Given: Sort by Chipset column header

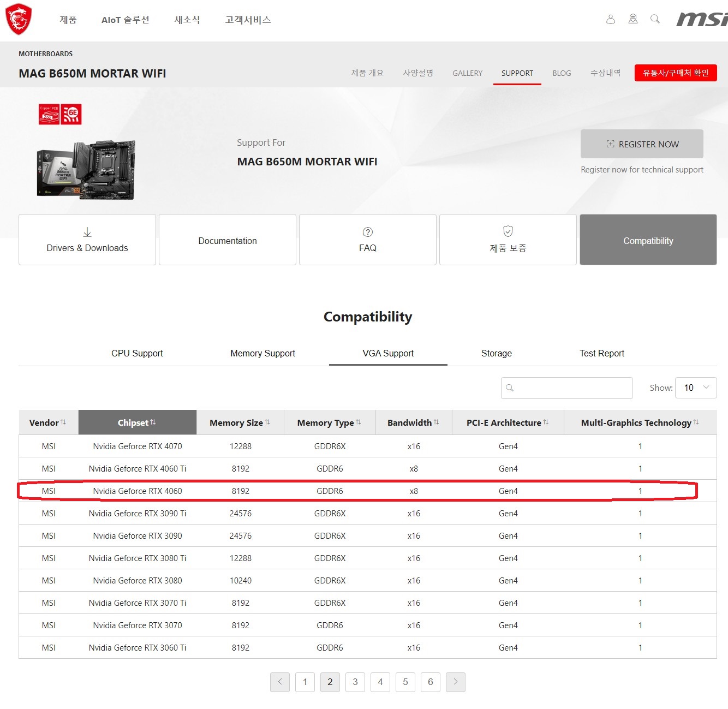Looking at the screenshot, I should 138,422.
